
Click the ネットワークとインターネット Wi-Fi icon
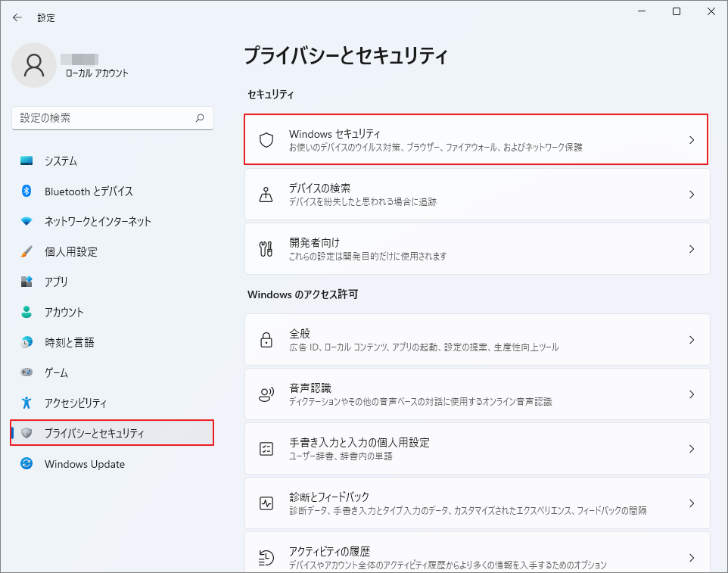click(x=27, y=221)
